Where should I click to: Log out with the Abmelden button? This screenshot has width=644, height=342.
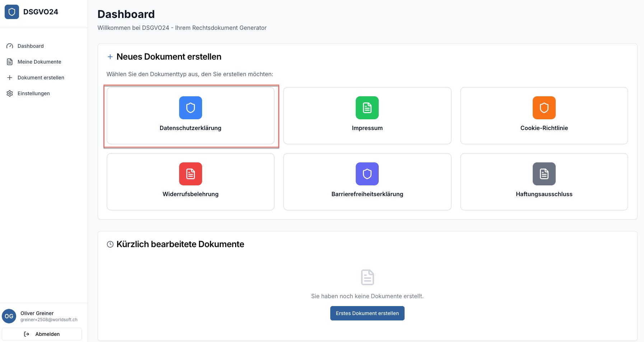coord(42,334)
